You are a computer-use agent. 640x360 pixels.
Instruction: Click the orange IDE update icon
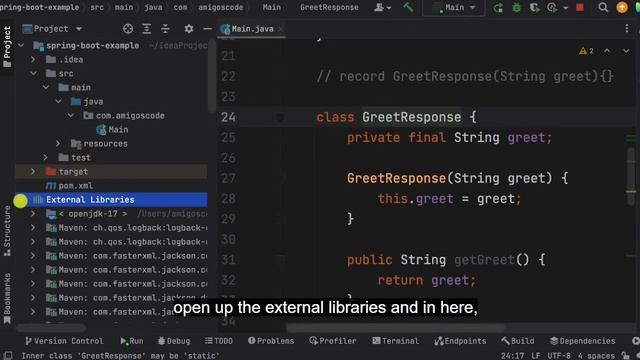tap(622, 8)
